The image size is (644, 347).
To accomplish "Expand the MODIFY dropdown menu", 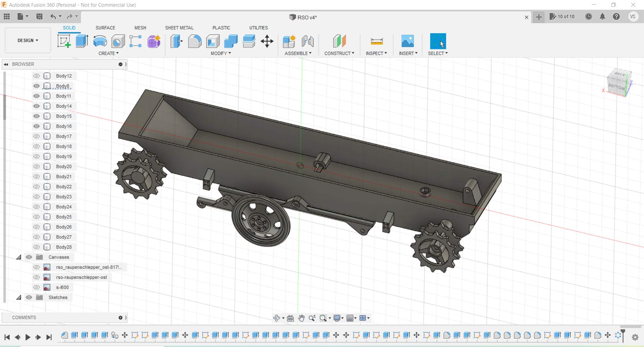I will coord(221,53).
